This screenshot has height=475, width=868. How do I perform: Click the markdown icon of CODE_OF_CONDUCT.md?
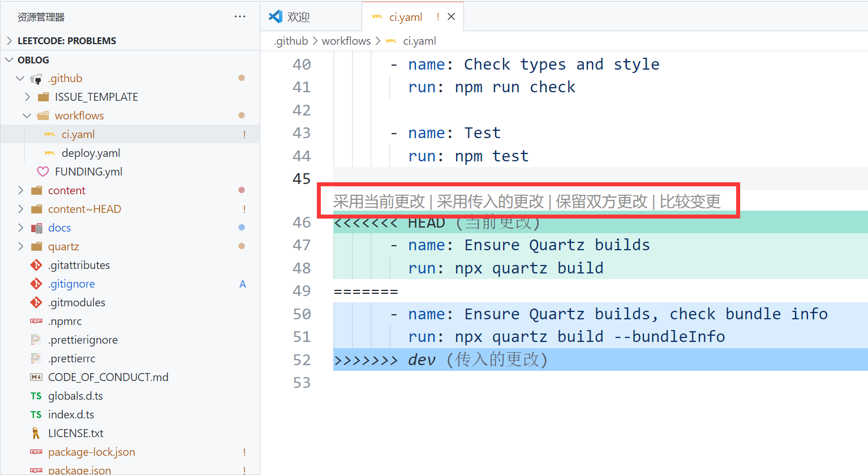tap(36, 378)
